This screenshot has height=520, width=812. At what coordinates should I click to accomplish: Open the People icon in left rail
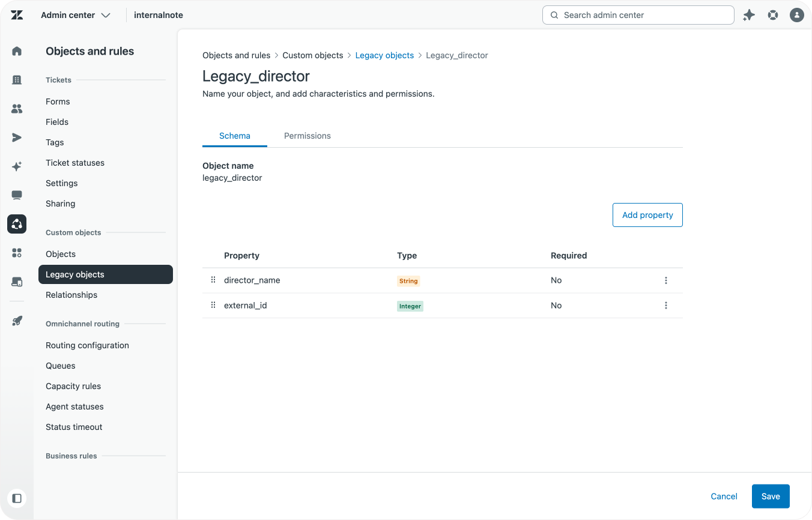pyautogui.click(x=17, y=109)
